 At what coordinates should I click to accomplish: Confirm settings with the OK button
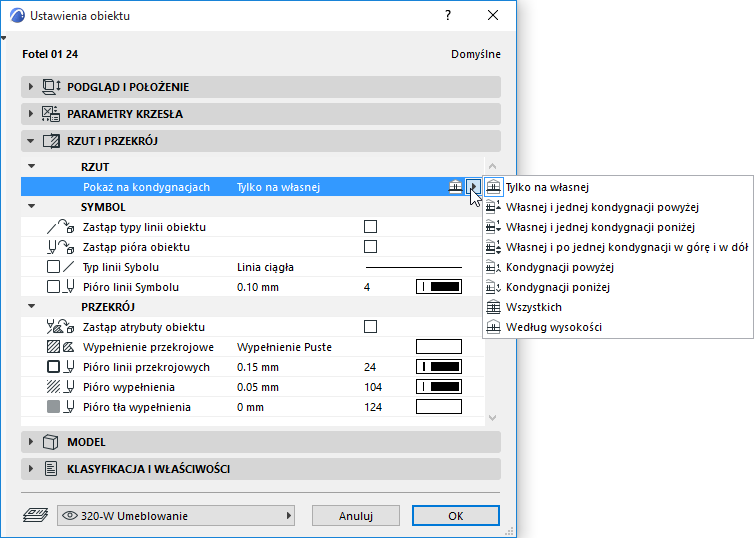pos(455,516)
